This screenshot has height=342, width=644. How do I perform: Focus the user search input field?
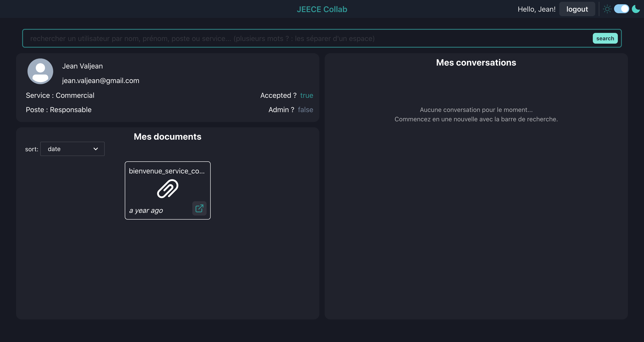307,38
